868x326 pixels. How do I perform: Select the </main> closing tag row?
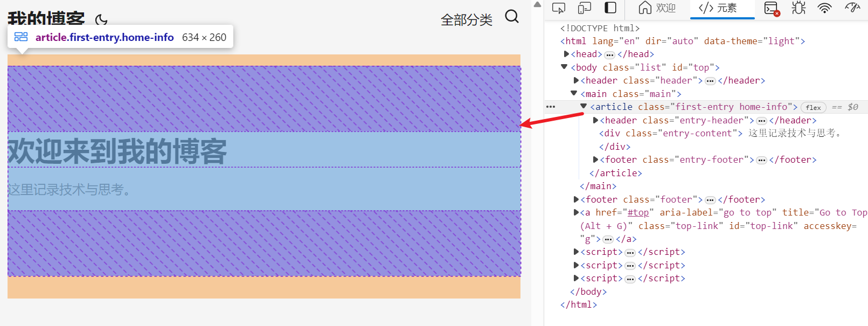coord(598,186)
